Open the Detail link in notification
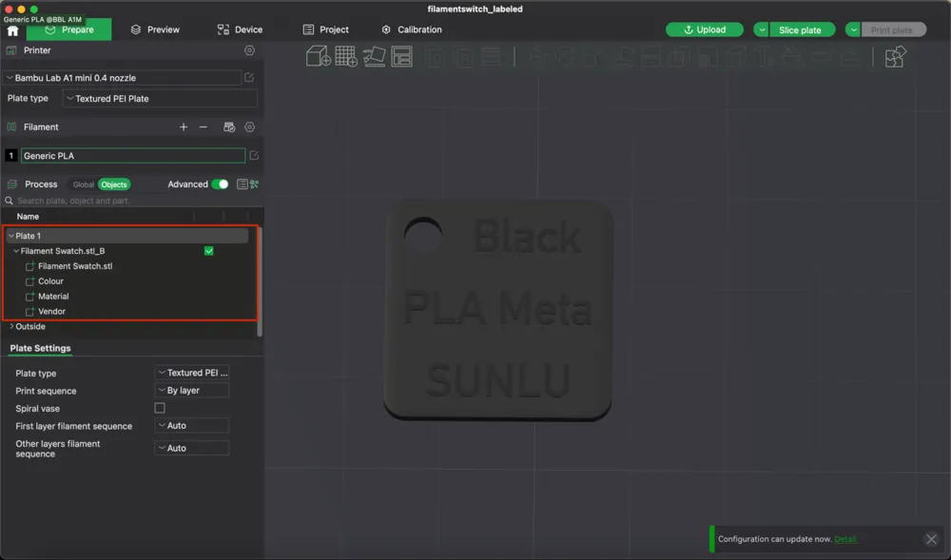Viewport: 951px width, 560px height. 845,539
